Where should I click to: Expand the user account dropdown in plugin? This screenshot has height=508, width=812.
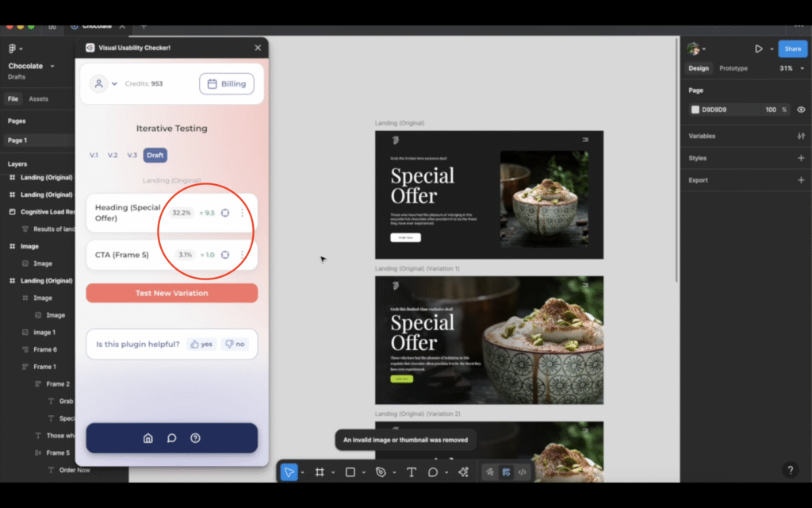point(104,83)
